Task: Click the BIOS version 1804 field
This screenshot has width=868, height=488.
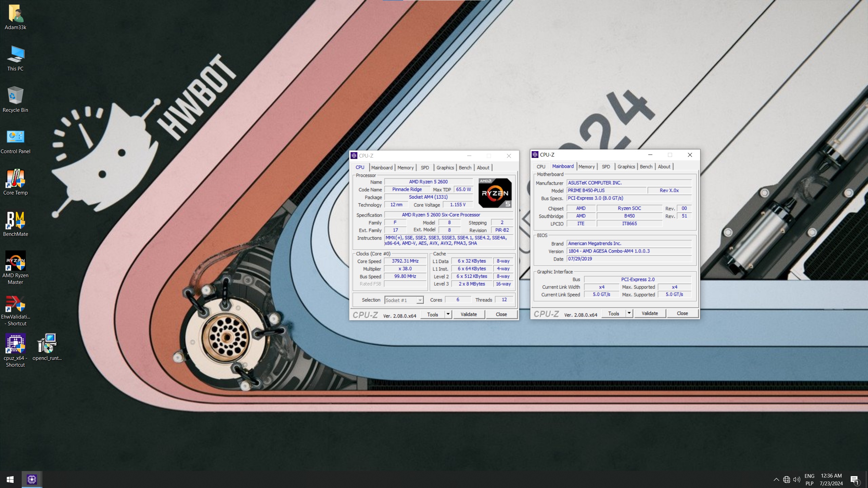Action: pos(629,251)
